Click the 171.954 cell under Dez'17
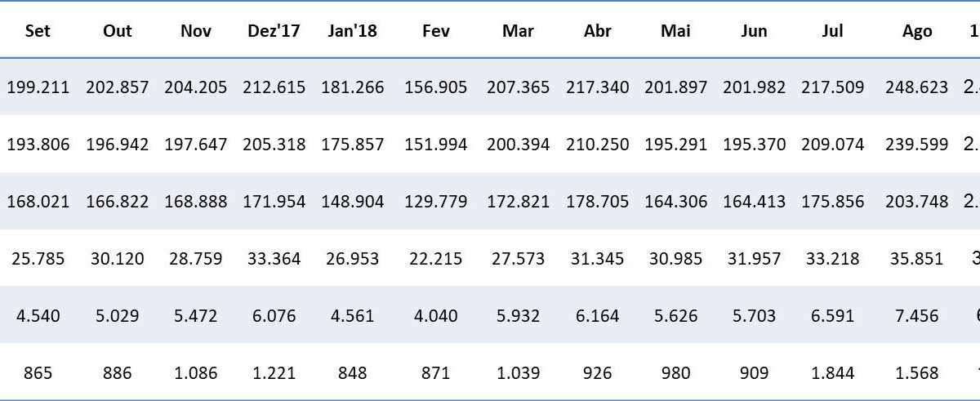The height and width of the screenshot is (401, 980). pyautogui.click(x=274, y=202)
